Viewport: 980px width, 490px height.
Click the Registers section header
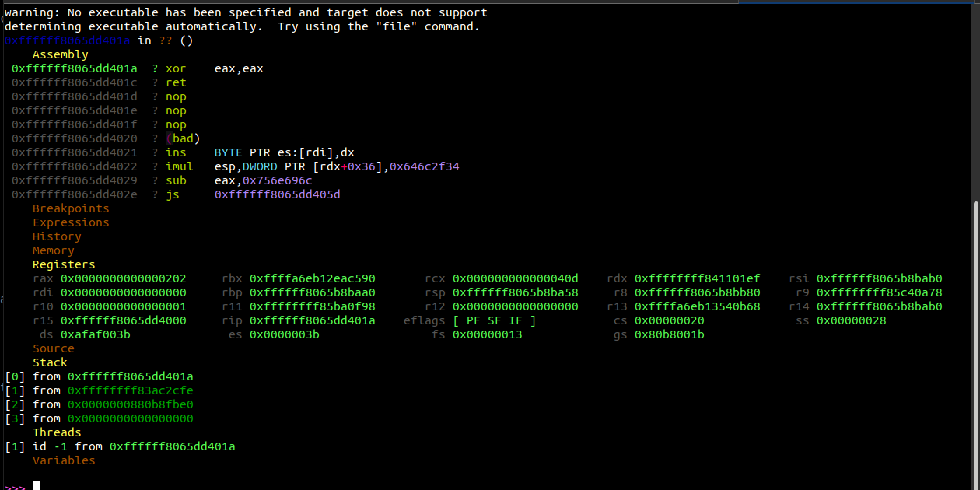click(64, 264)
